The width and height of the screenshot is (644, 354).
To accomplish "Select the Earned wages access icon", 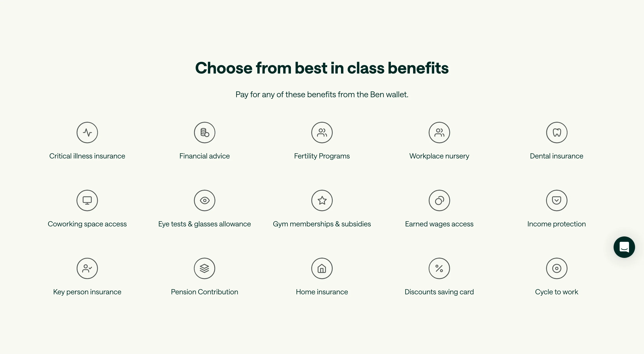I will (439, 200).
